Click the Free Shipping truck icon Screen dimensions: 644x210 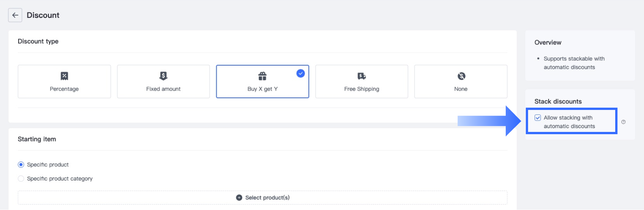click(362, 76)
